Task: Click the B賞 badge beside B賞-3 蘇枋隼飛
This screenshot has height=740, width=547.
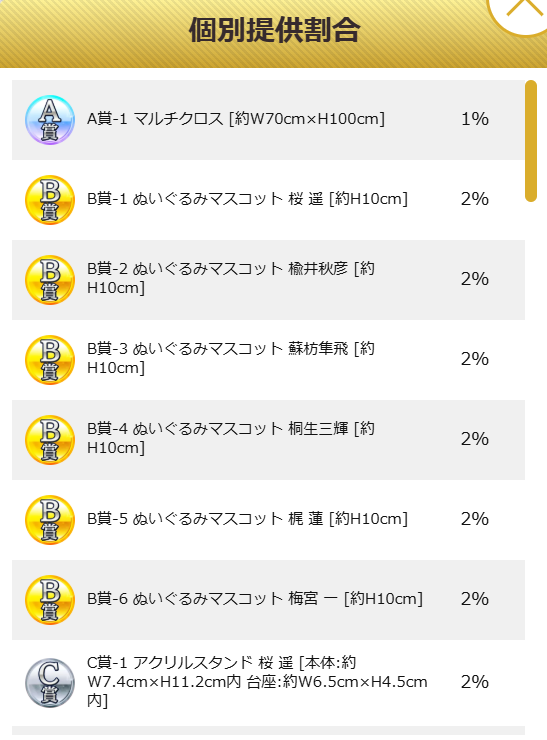Action: (x=50, y=360)
